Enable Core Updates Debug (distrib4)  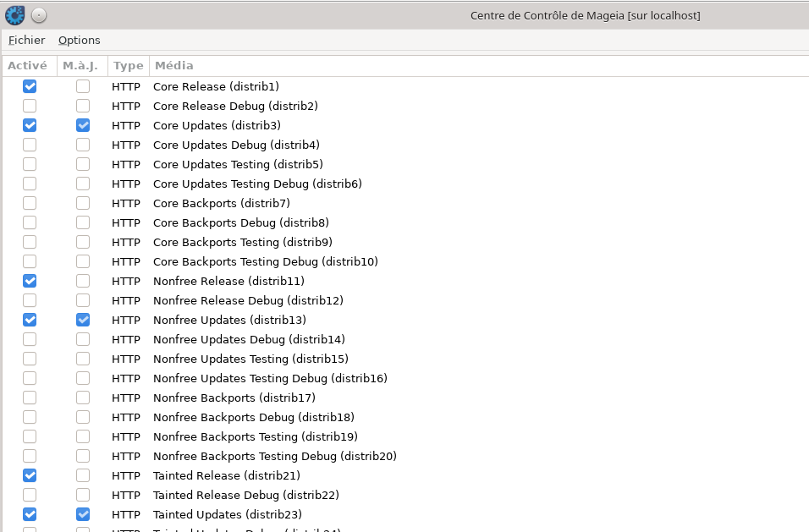click(x=30, y=145)
